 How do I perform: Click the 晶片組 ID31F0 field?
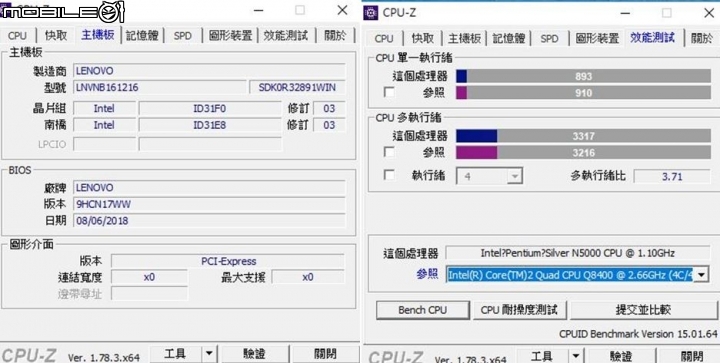(210, 108)
